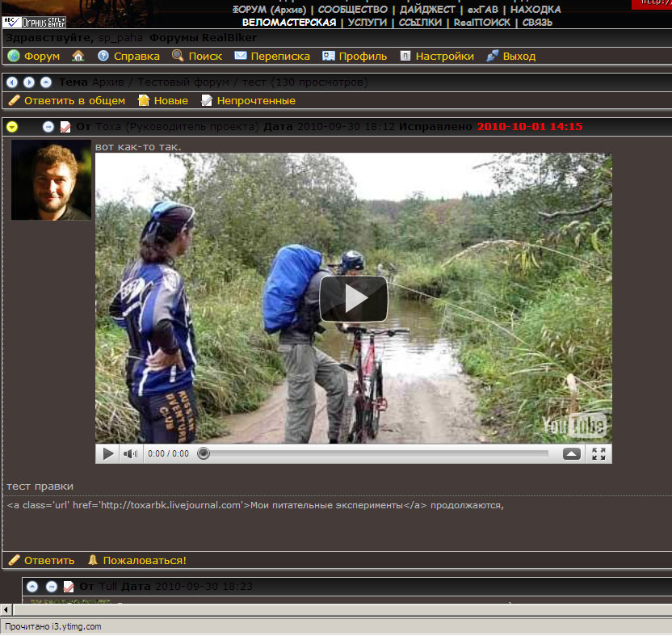Screen dimensions: 672x636
Task: Collapse Toxa's post with minus button
Action: 48,127
